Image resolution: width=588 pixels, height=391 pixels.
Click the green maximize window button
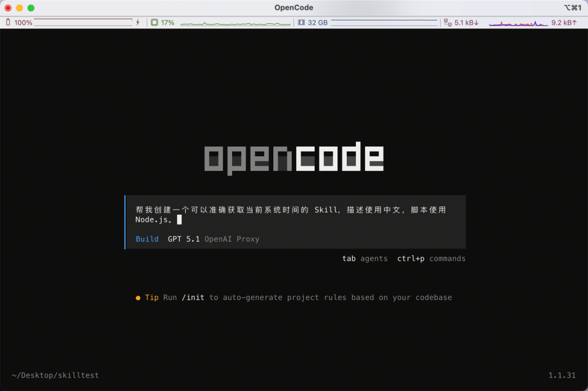(x=31, y=8)
